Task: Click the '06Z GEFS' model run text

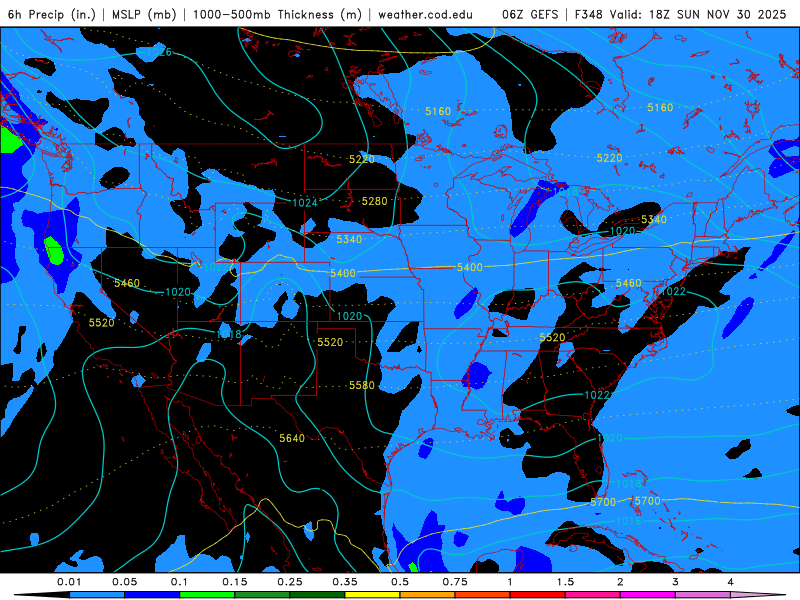Action: tap(530, 14)
